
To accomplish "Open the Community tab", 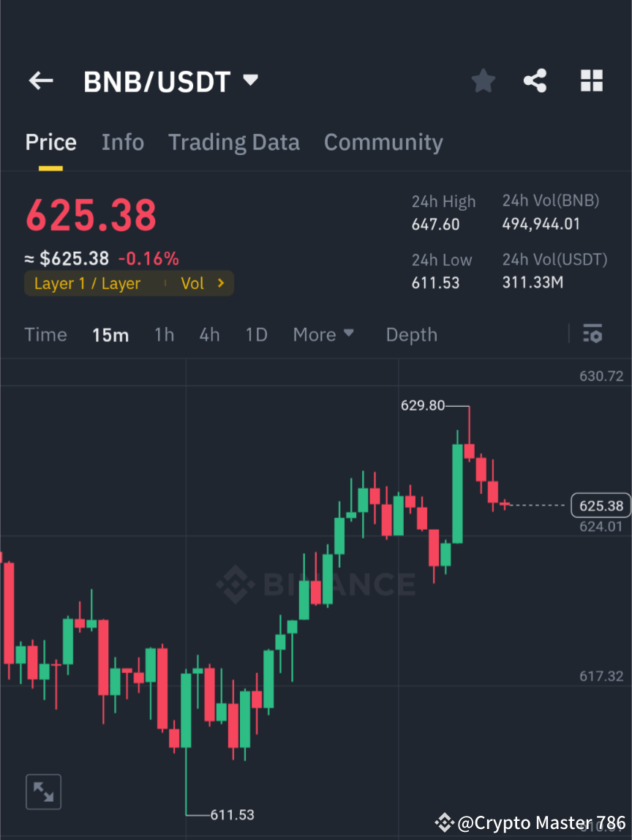I will pos(383,142).
